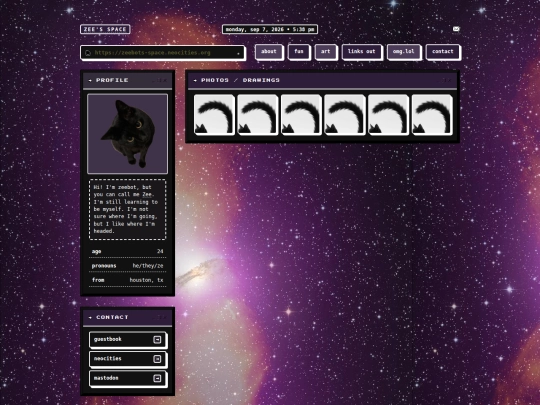The image size is (540, 405).
Task: Click the ZEE'S SPACE logo button
Action: (x=105, y=29)
